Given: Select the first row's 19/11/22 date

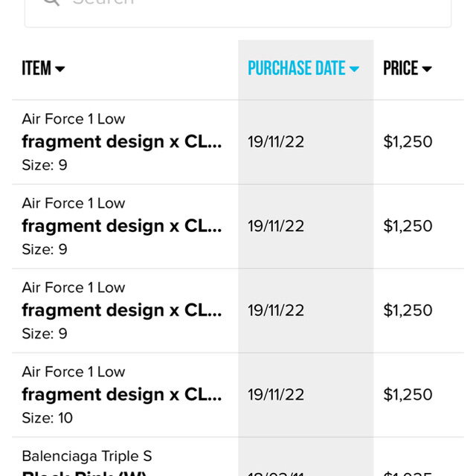Looking at the screenshot, I should pos(276,142).
